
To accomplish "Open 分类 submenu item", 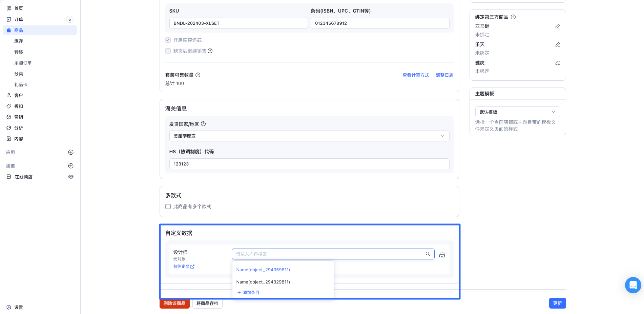I will [x=19, y=74].
